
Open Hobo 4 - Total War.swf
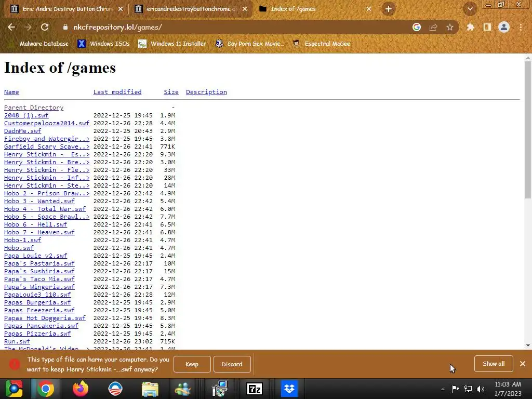click(x=45, y=209)
